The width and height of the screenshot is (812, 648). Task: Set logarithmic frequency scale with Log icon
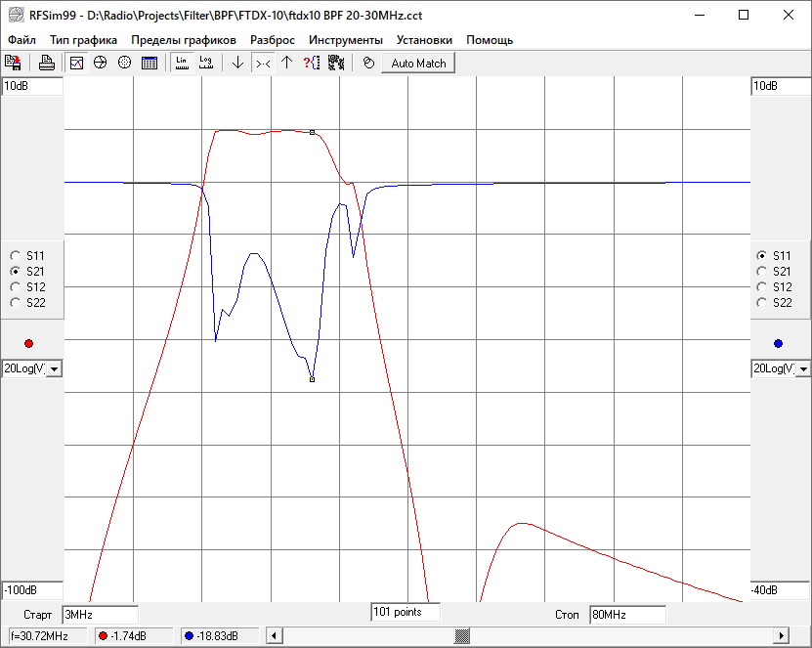tap(205, 63)
